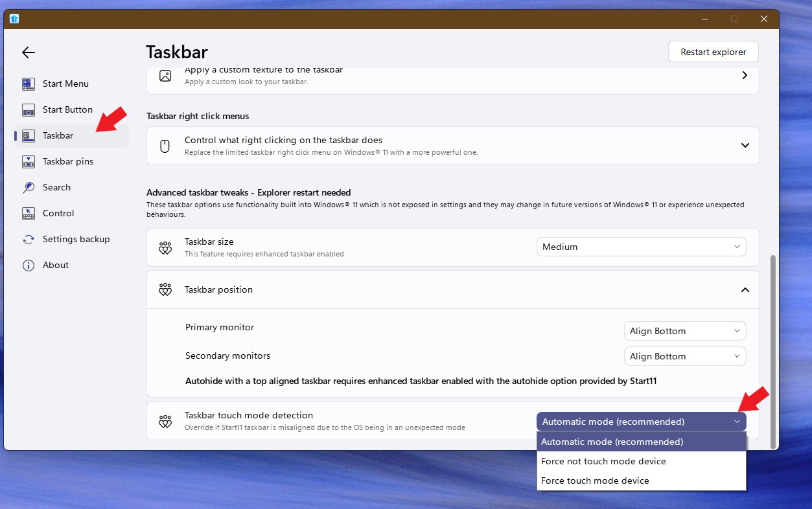812x509 pixels.
Task: Click the Taskbar pins sidebar icon
Action: (x=29, y=161)
